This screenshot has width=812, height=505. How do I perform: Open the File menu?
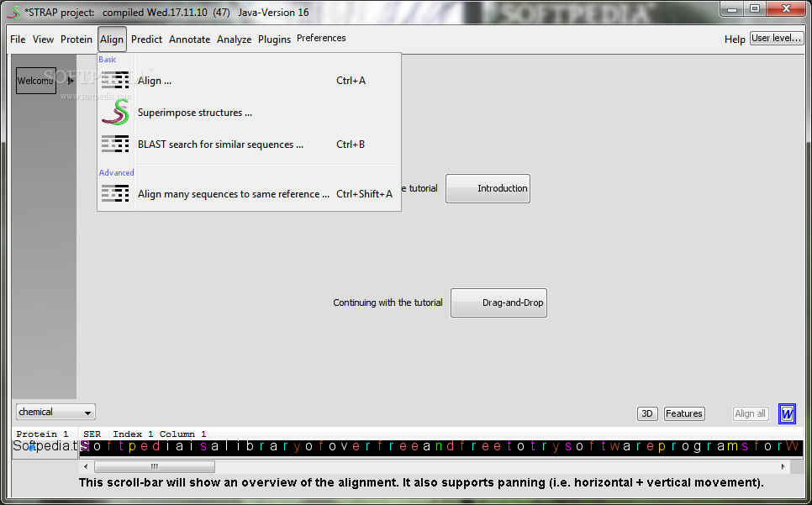(x=18, y=39)
